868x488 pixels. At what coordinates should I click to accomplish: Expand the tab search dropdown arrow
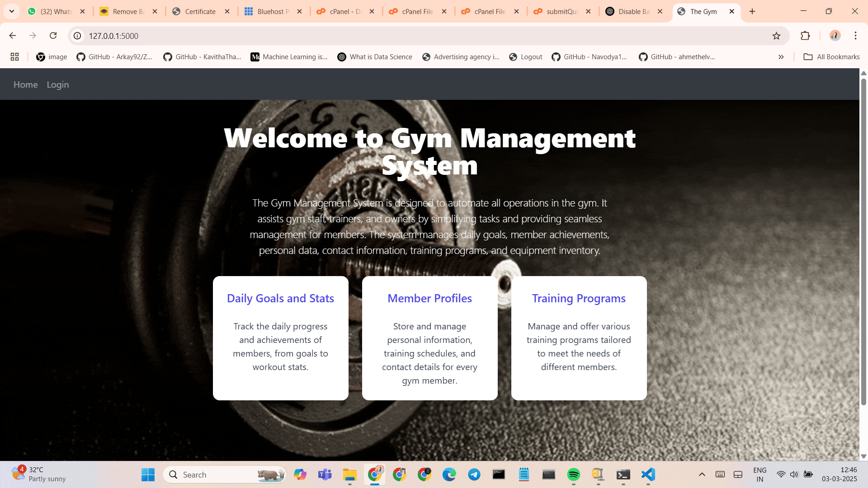pyautogui.click(x=12, y=11)
